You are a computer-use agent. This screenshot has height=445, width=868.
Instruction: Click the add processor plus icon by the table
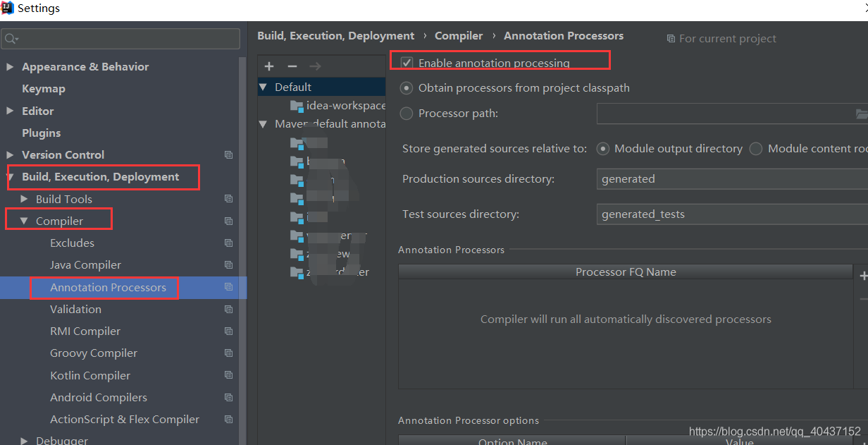click(863, 276)
